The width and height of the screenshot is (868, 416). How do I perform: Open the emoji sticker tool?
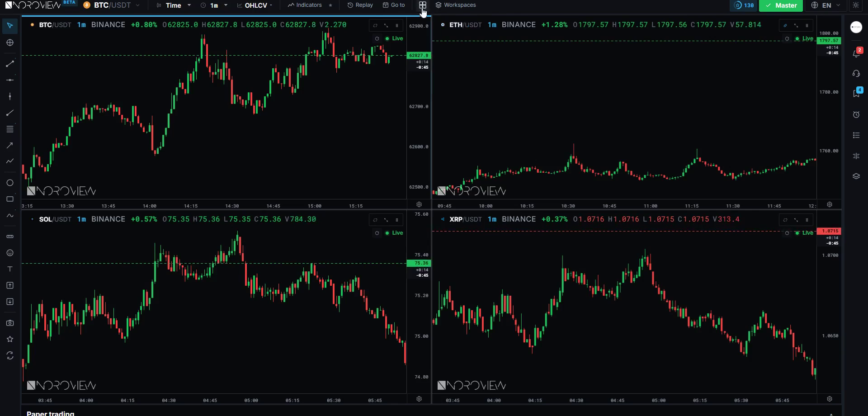tap(10, 253)
